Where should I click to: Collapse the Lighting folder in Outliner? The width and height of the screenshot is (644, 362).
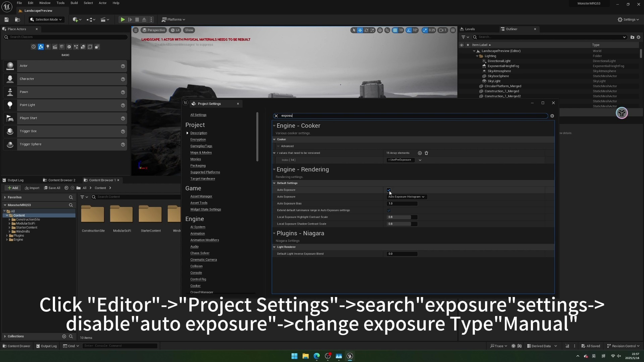click(477, 56)
